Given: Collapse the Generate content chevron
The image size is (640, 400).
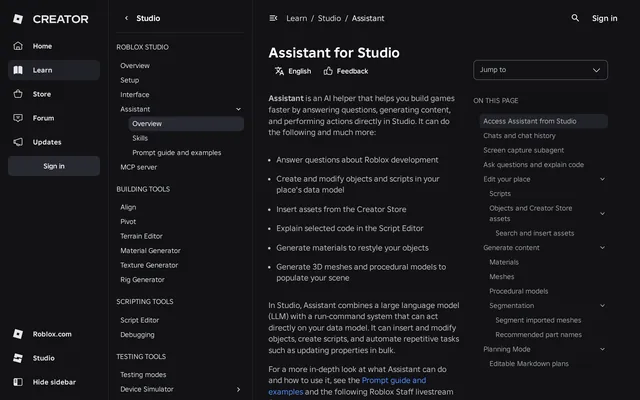Looking at the screenshot, I should 602,247.
